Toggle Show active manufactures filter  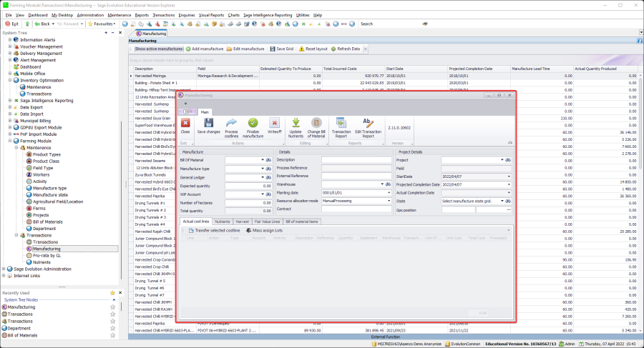[159, 49]
